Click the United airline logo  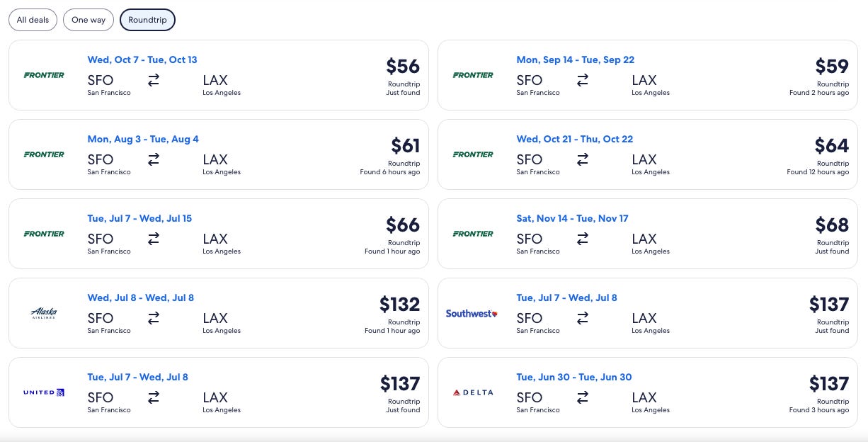[x=44, y=392]
